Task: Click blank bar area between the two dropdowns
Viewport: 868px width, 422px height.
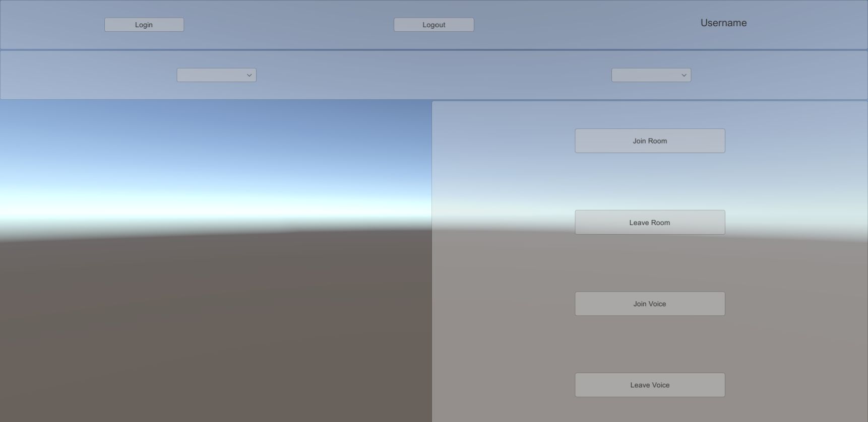Action: tap(433, 75)
